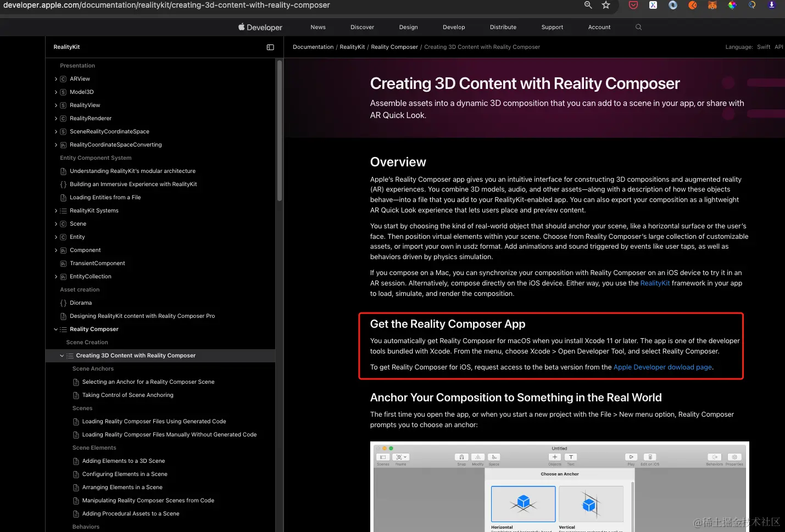
Task: Open the Distribute menu
Action: [x=503, y=27]
